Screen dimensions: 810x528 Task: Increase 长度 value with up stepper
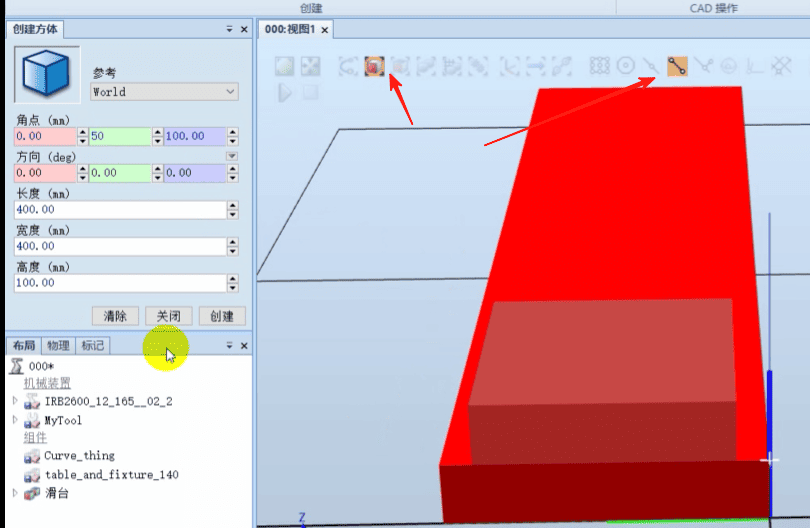point(232,205)
